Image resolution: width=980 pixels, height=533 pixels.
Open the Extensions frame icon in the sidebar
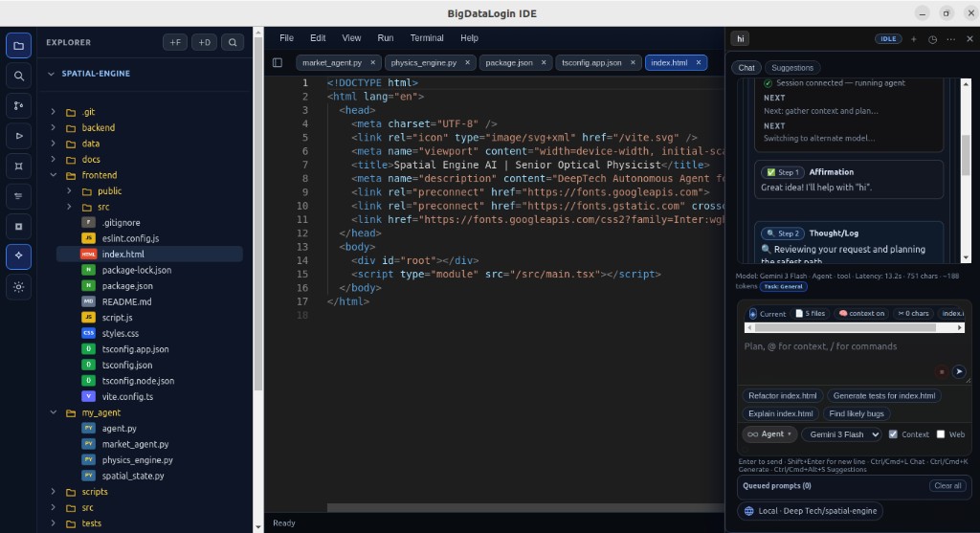tap(19, 166)
